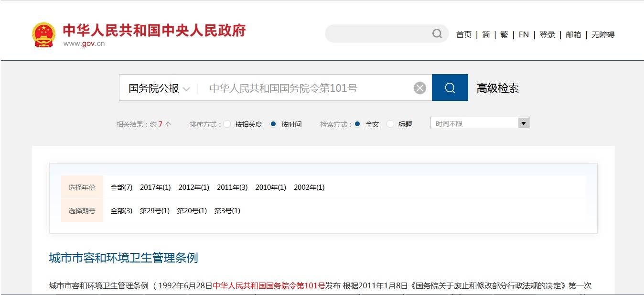Click the national emblem logo
This screenshot has width=644, height=295.
point(43,34)
